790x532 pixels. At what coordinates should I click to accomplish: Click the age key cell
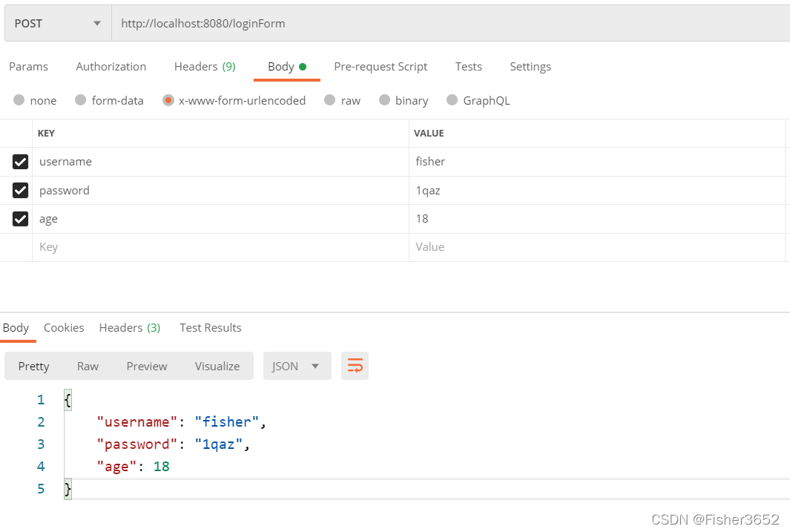[x=220, y=219]
